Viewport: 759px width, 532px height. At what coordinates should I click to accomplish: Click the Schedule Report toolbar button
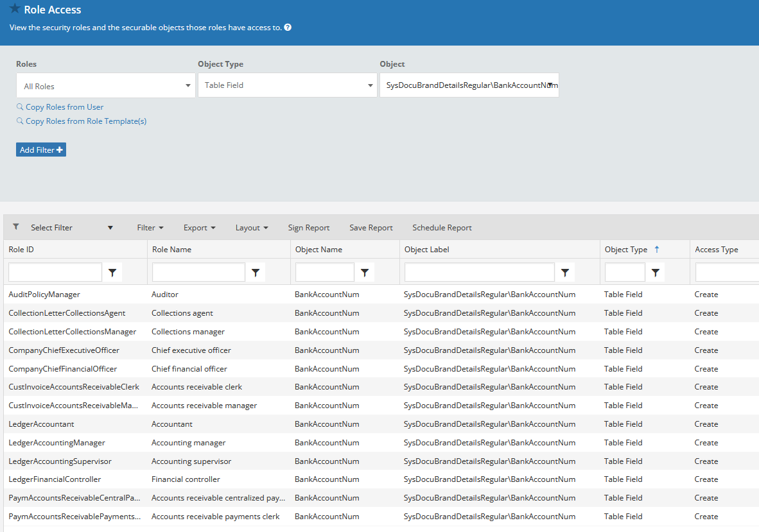pyautogui.click(x=442, y=228)
